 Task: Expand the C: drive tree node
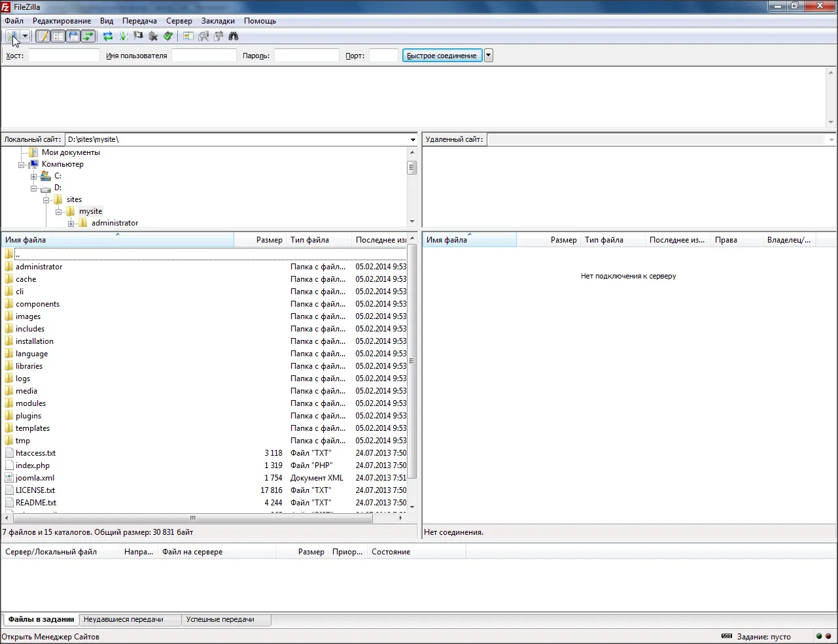pyautogui.click(x=34, y=177)
